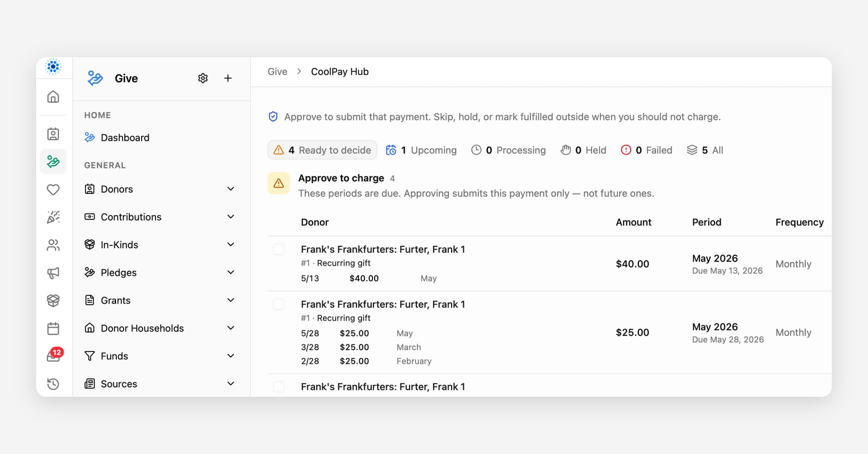
Task: Click the plus add icon beside Give
Action: (x=228, y=78)
